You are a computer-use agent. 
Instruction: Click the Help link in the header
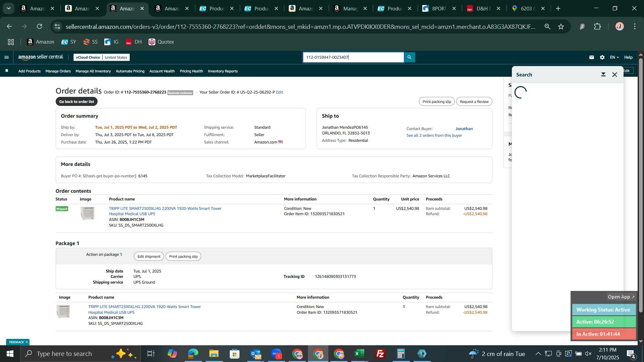coord(628,57)
